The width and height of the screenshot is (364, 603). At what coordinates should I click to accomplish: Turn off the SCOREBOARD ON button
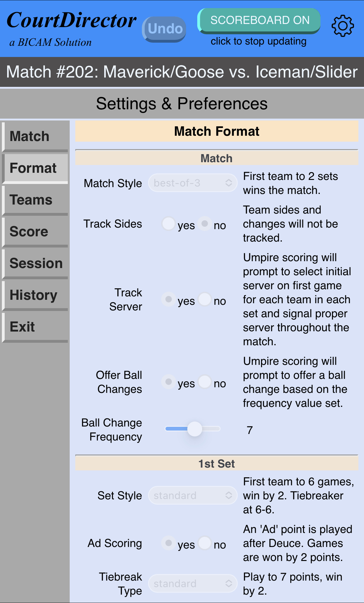pos(259,21)
